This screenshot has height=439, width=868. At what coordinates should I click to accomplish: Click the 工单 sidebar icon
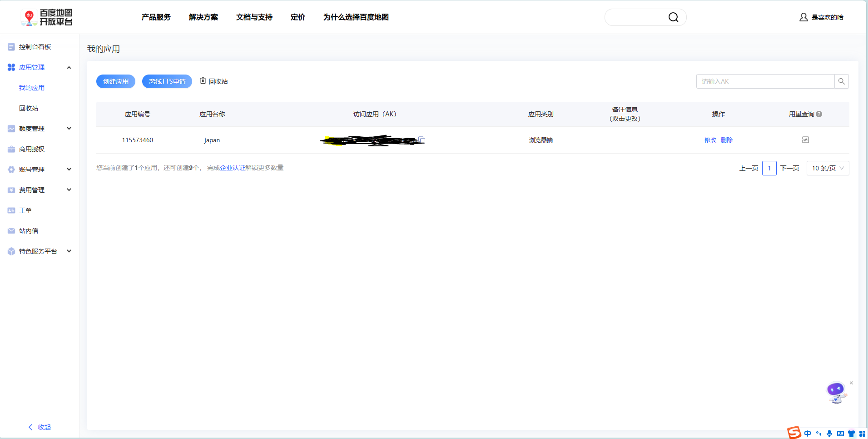(11, 210)
